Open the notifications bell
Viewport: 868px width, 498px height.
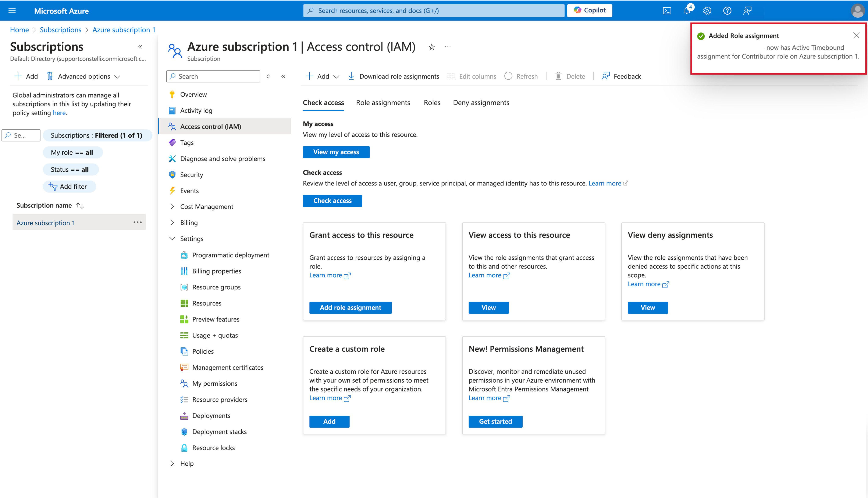(x=687, y=11)
